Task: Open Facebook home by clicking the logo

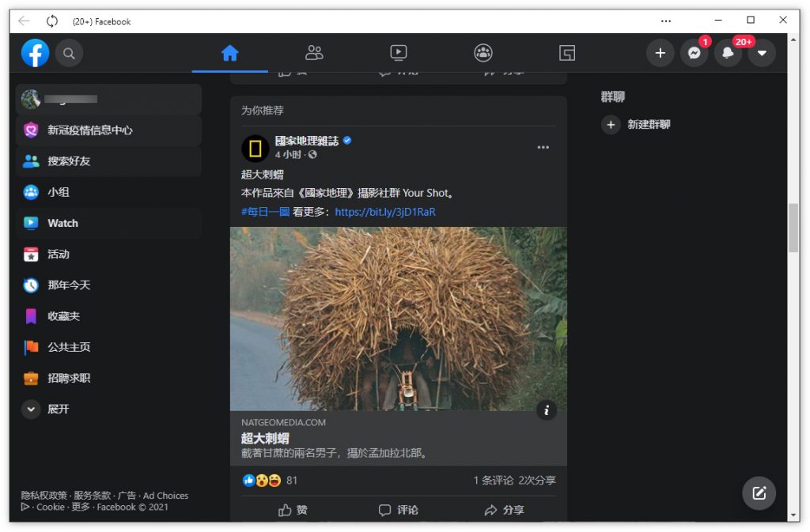Action: click(x=35, y=53)
